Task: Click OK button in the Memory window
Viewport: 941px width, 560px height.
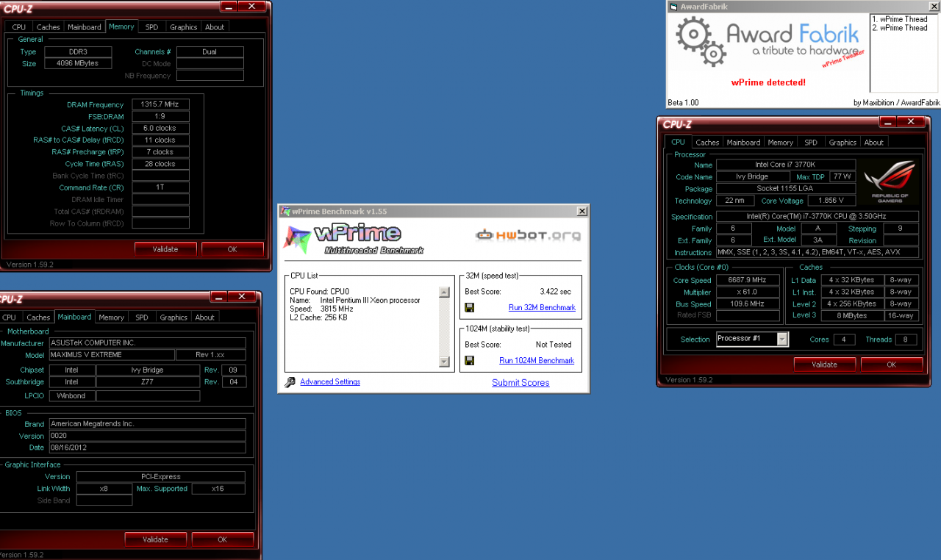Action: [x=232, y=249]
